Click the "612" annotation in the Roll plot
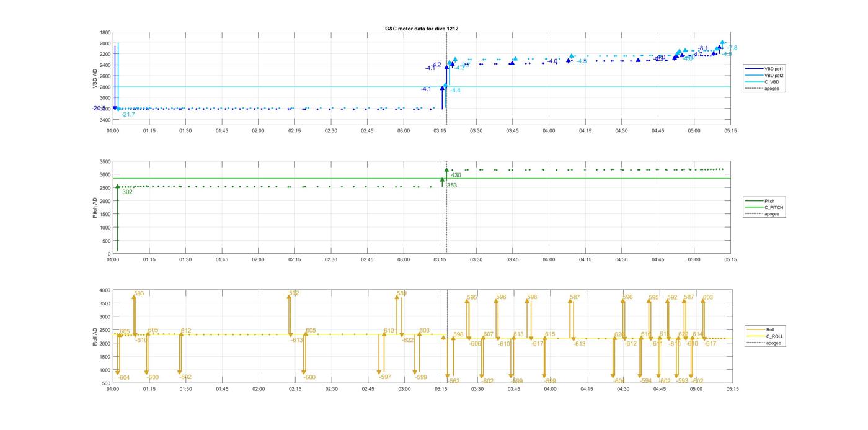The image size is (868, 430). 187,331
